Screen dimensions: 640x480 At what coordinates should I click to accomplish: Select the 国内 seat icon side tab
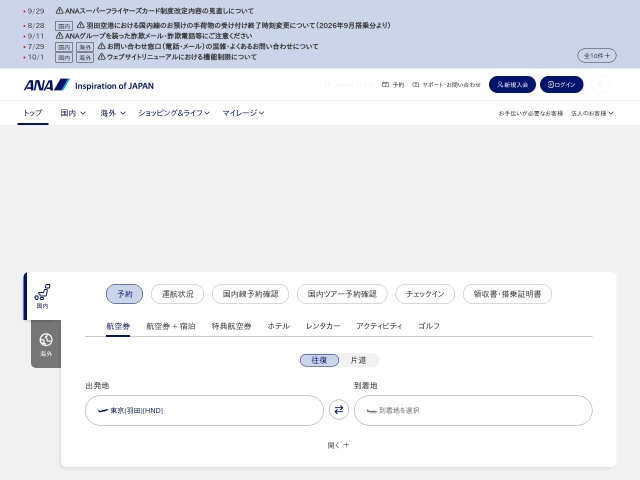[x=42, y=296]
